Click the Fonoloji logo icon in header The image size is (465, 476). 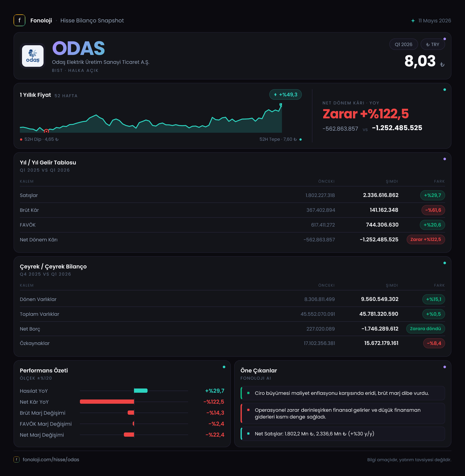click(19, 20)
